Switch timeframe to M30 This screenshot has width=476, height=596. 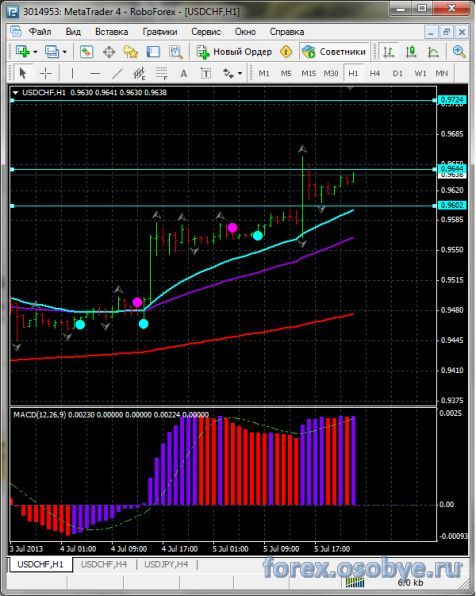331,73
